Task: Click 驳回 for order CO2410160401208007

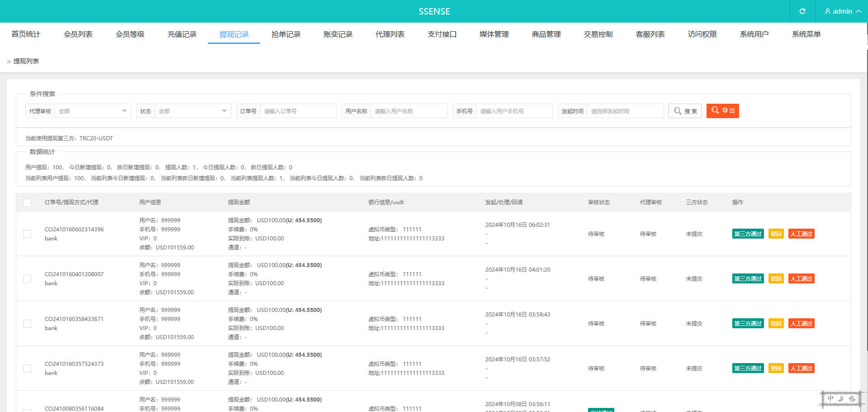Action: coord(776,279)
